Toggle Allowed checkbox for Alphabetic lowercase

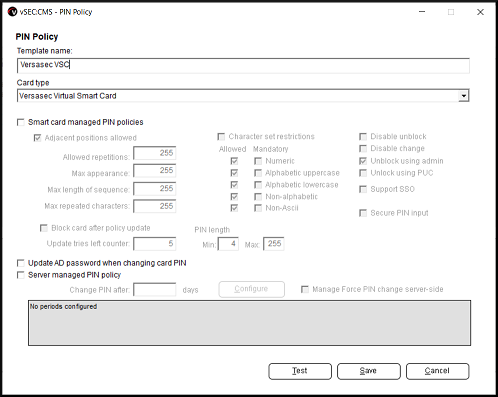tap(234, 185)
